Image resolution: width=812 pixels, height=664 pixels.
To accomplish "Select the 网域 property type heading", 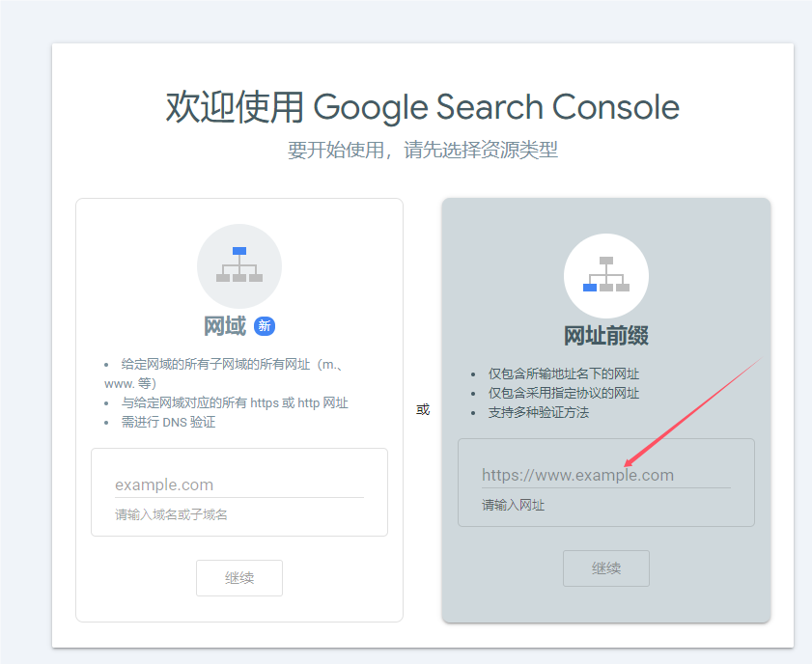I will pos(225,326).
